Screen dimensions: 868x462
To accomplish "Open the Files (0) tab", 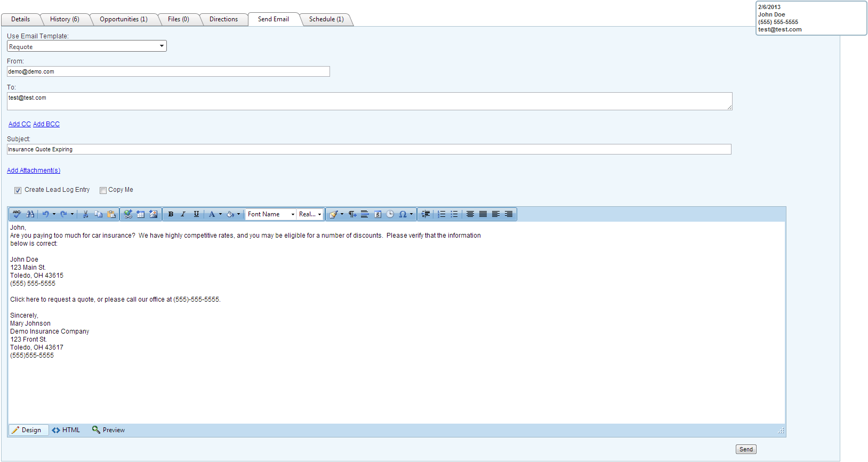I will 179,19.
